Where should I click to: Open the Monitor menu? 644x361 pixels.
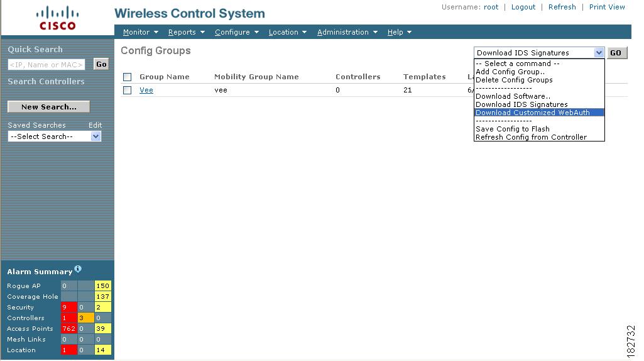tap(141, 32)
